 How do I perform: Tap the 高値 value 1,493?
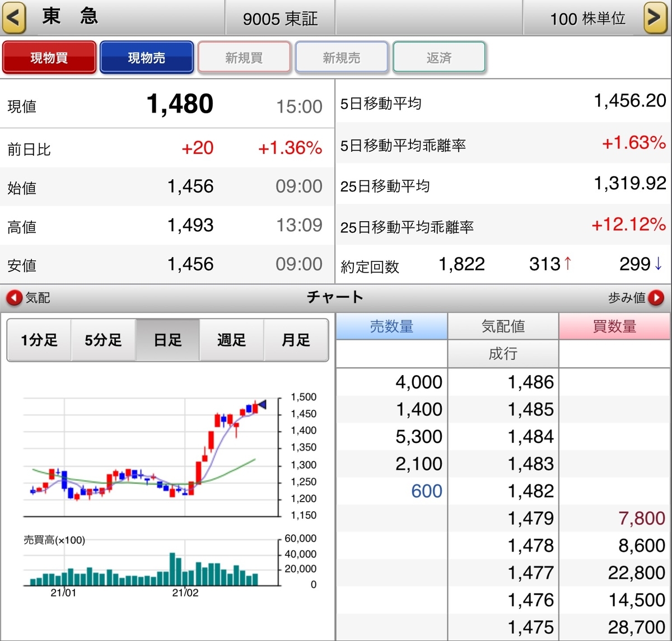click(190, 226)
